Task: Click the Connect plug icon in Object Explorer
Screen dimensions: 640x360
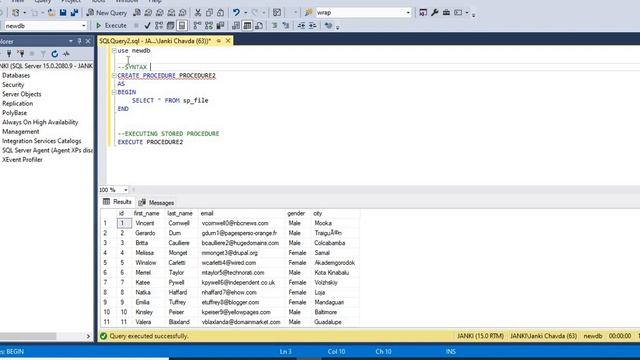Action: 9,53
